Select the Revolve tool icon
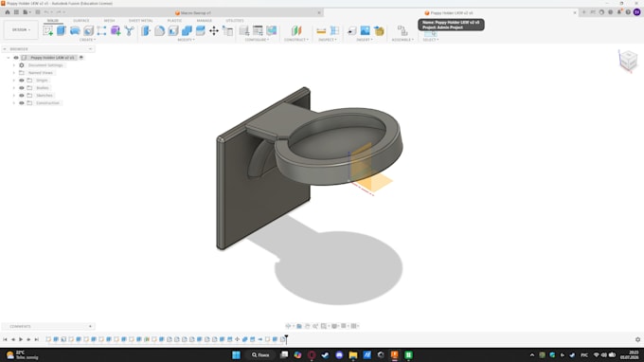Image resolution: width=644 pixels, height=362 pixels. [75, 30]
